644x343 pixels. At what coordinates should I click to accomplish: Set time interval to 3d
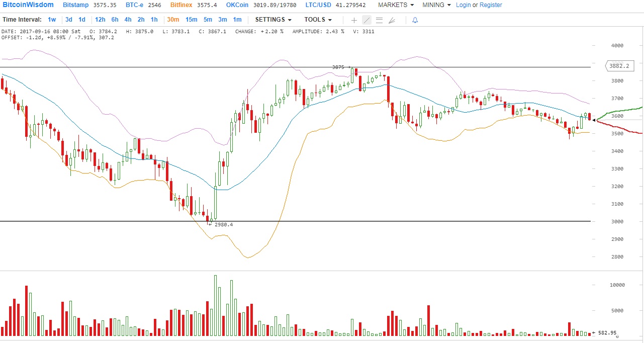pyautogui.click(x=69, y=20)
